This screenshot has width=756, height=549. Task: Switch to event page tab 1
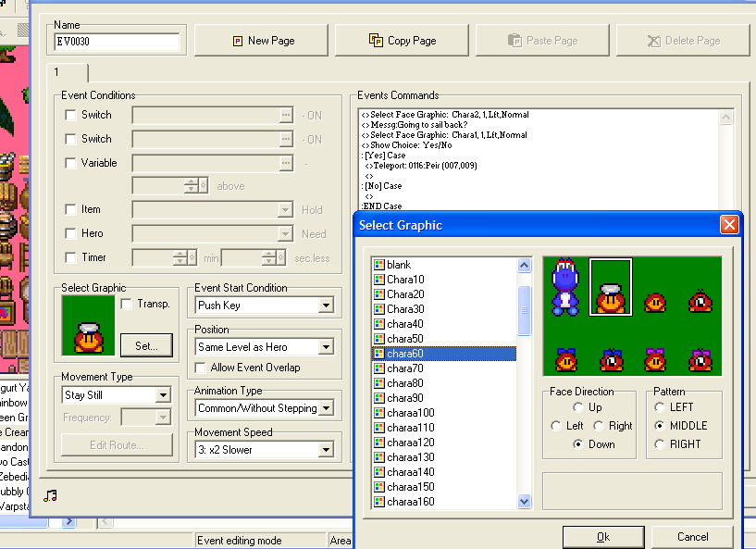coord(57,72)
